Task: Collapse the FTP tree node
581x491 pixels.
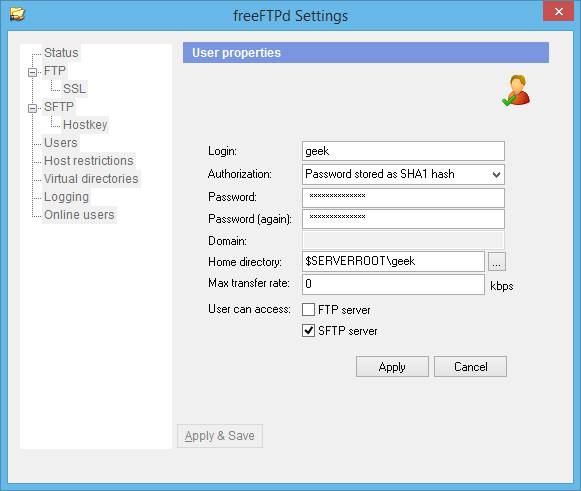Action: (x=32, y=72)
